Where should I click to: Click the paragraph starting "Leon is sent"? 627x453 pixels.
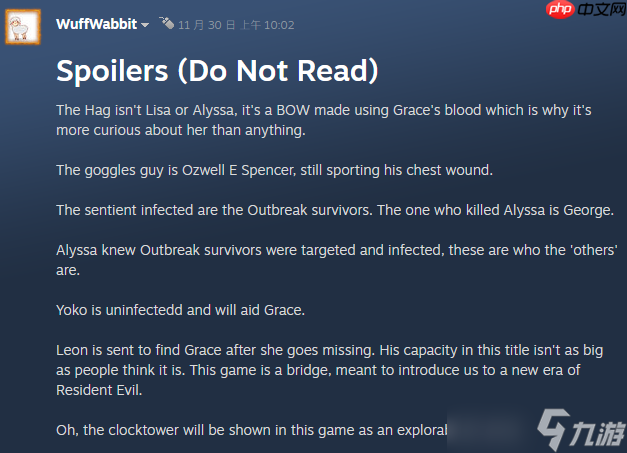click(x=329, y=369)
